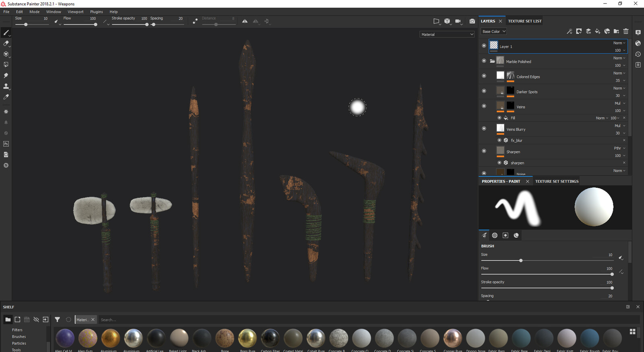Remove the Materi.. filter tag
Viewport: 644px width, 352px height.
(x=93, y=319)
